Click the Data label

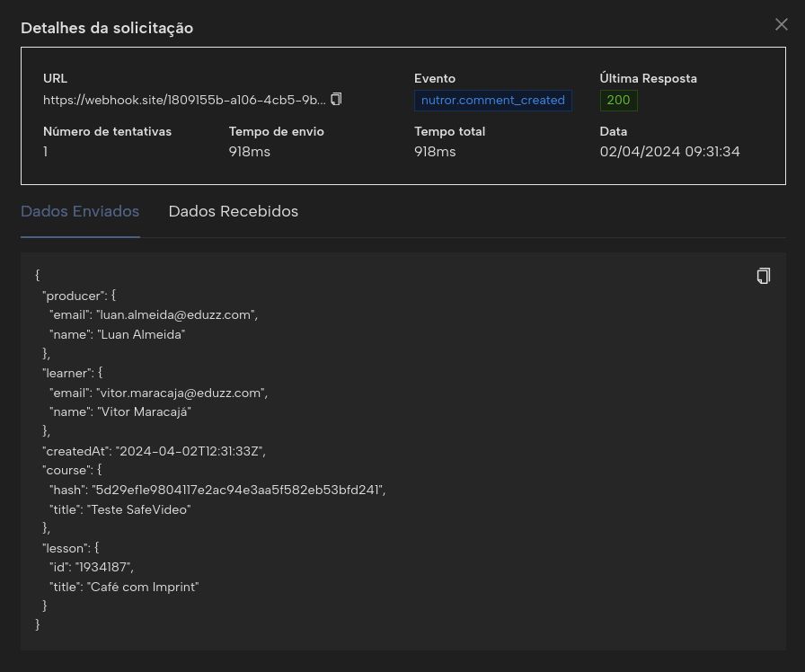[x=614, y=131]
